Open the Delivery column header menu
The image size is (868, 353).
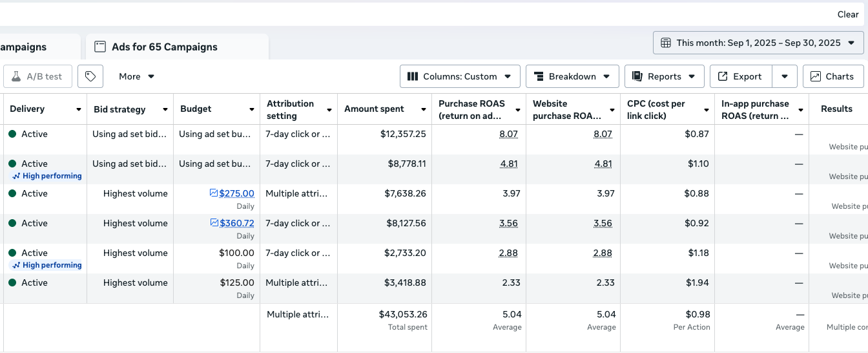[x=79, y=109]
